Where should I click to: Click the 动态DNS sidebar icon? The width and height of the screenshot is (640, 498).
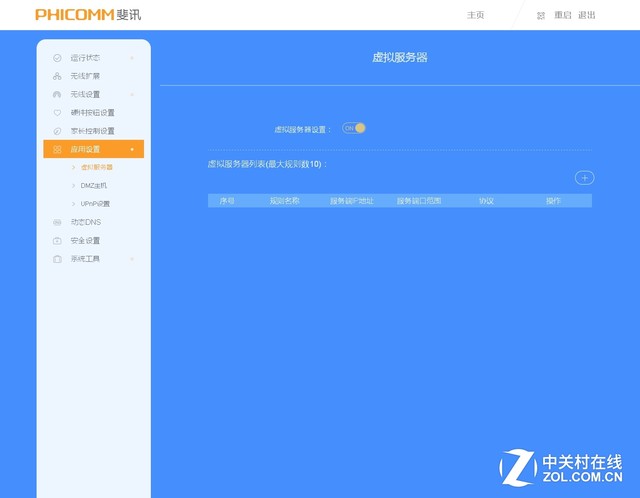[57, 222]
